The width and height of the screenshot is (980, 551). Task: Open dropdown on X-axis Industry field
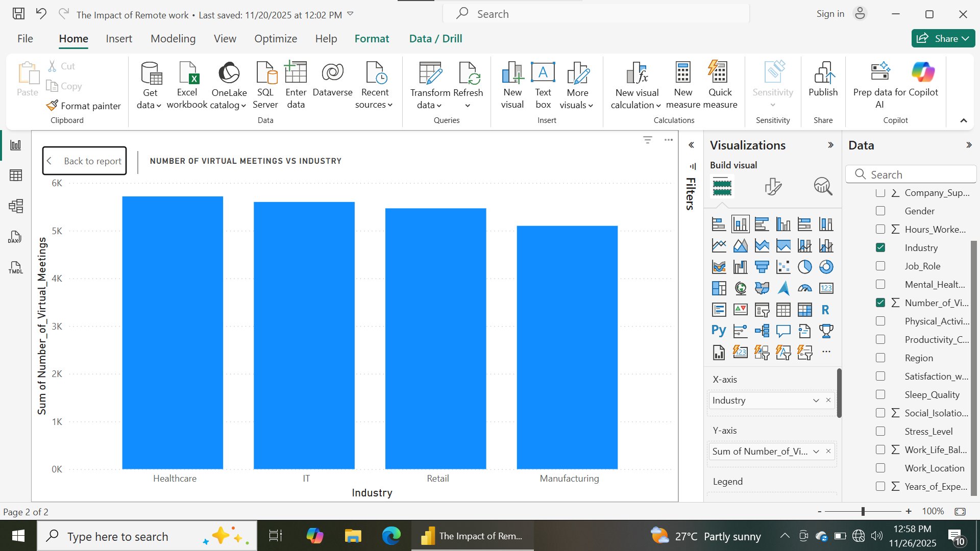click(816, 400)
